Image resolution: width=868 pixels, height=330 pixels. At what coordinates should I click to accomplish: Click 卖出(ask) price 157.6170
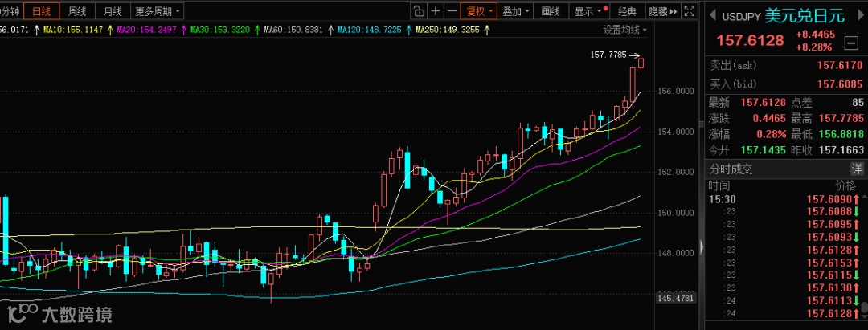click(840, 66)
